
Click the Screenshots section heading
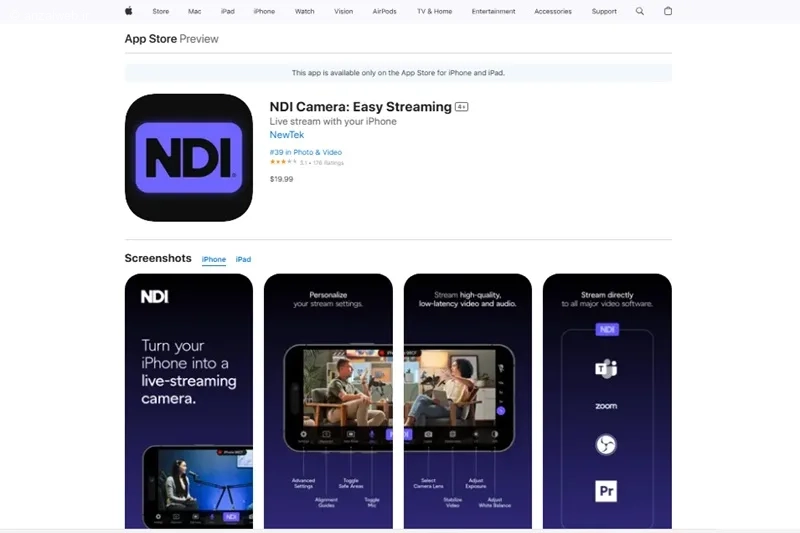pyautogui.click(x=158, y=258)
